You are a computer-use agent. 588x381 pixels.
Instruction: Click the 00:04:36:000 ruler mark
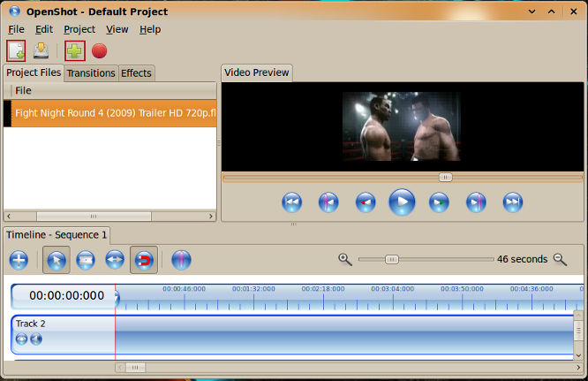pyautogui.click(x=531, y=289)
